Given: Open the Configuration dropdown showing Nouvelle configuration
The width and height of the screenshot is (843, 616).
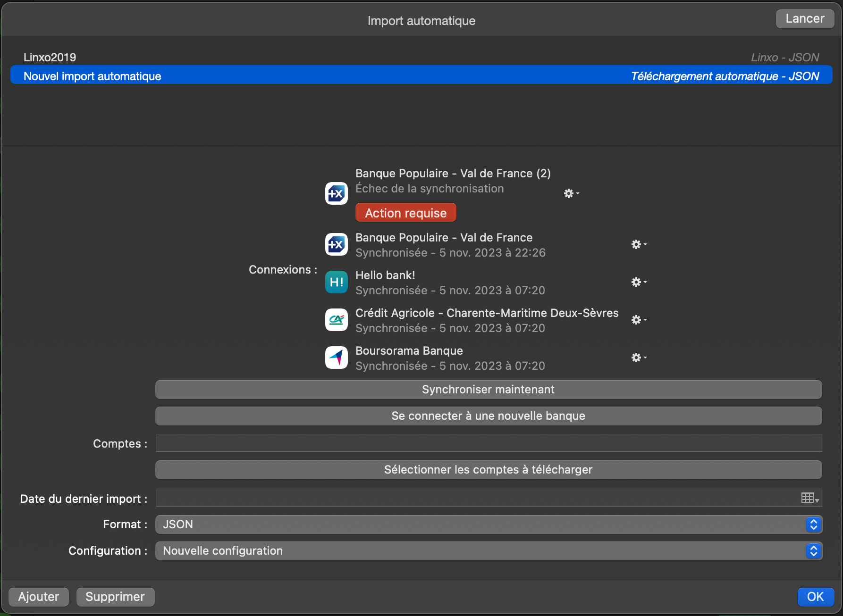Looking at the screenshot, I should [x=489, y=551].
